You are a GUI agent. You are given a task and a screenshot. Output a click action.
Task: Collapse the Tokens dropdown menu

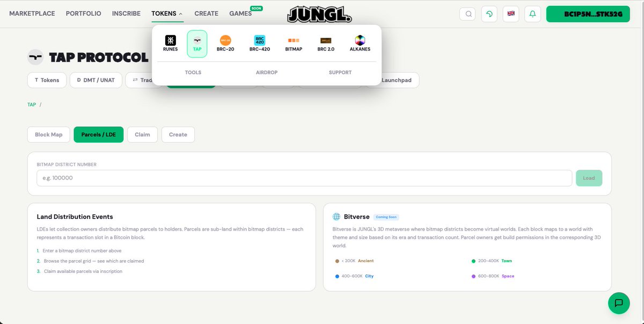pos(167,13)
